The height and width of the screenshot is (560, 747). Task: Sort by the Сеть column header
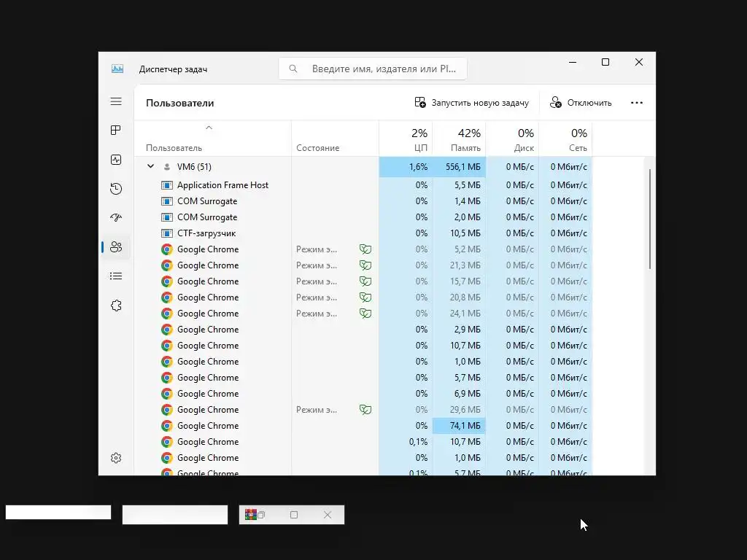click(x=565, y=139)
